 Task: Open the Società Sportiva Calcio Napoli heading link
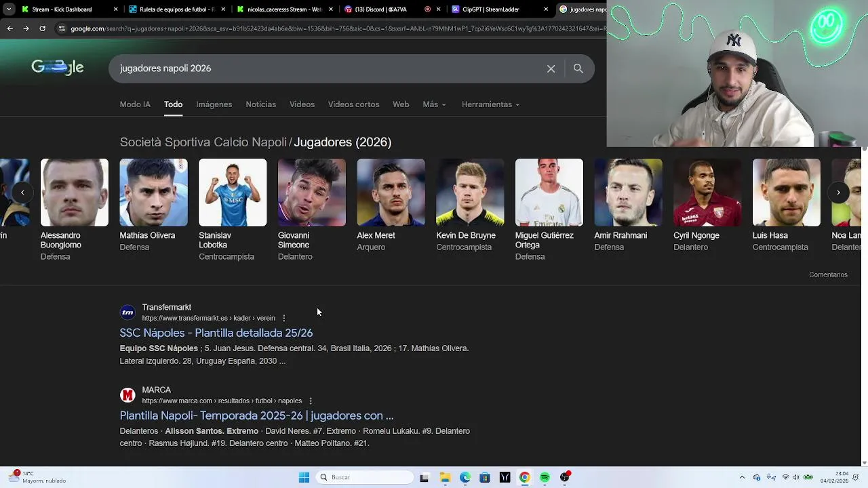click(x=203, y=142)
